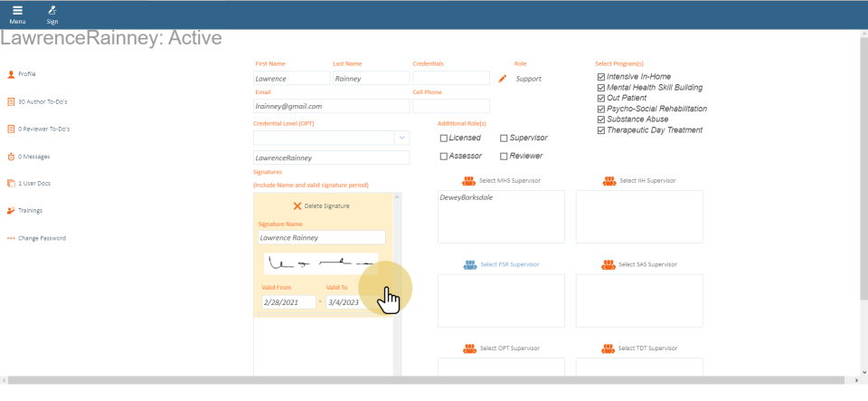Click the blue PSR Supervisor people icon

pyautogui.click(x=469, y=264)
